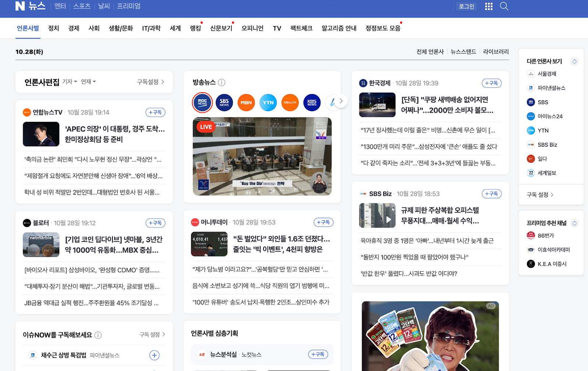Expand the 연재 dropdown
Viewport: 588px width, 371px height.
(x=88, y=82)
